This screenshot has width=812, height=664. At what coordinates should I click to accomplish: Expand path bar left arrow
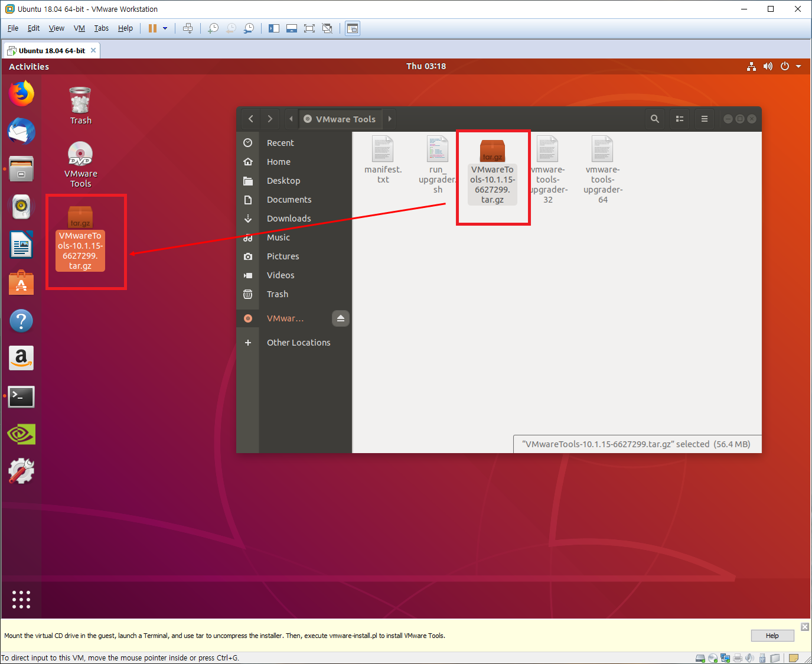(291, 119)
